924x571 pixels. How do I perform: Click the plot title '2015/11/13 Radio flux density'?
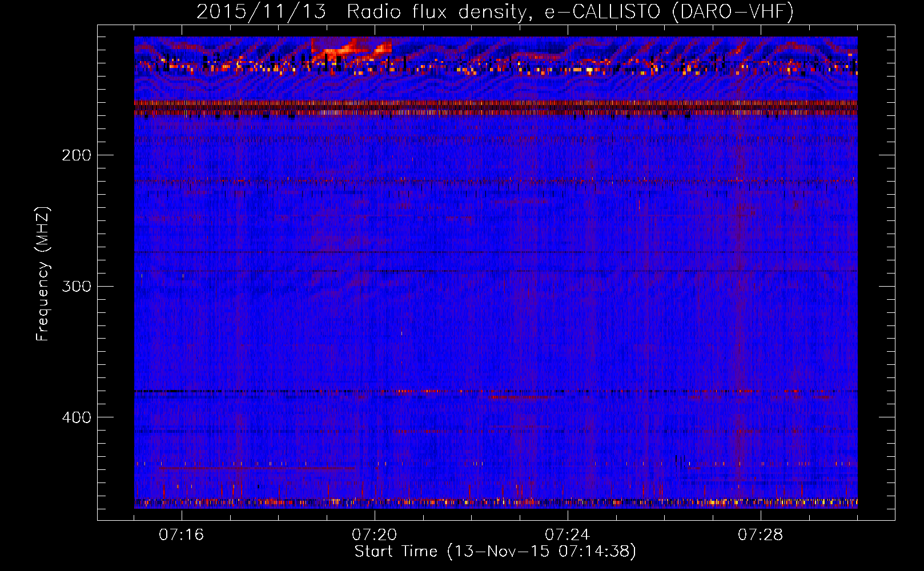[495, 11]
